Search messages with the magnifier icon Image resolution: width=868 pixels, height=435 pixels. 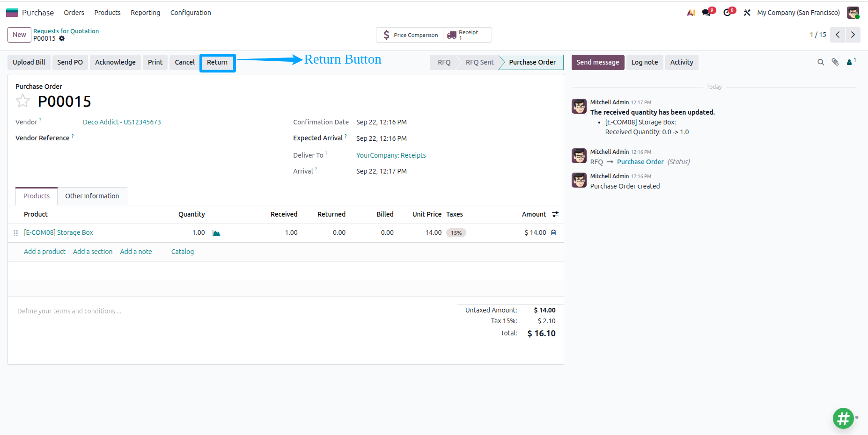[x=821, y=62]
